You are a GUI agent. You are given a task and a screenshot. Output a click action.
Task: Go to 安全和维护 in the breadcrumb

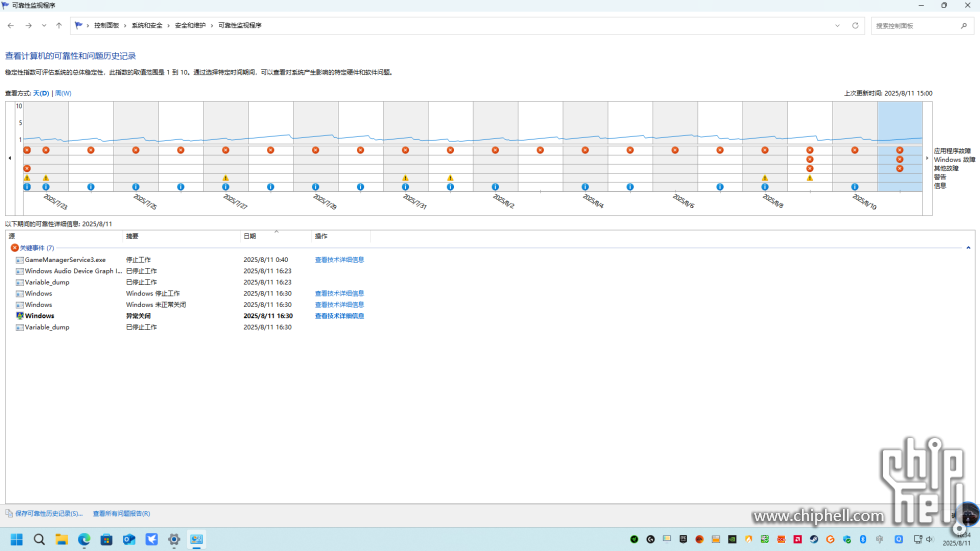click(x=190, y=26)
